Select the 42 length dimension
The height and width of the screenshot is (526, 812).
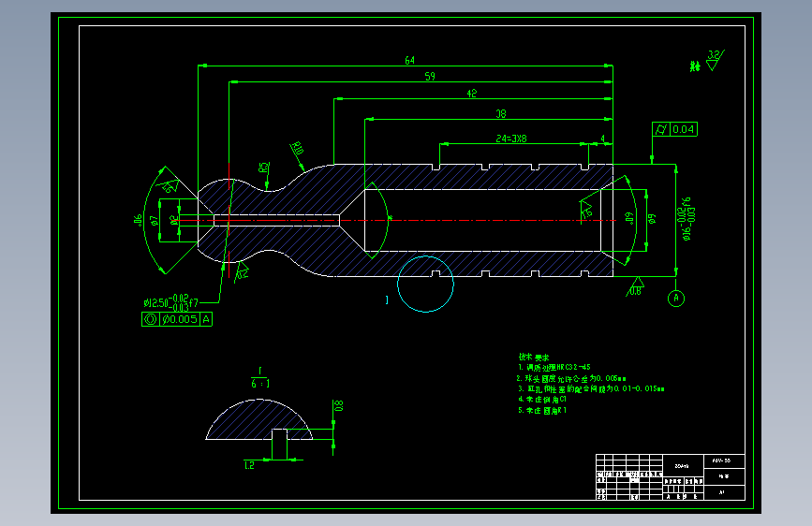tap(471, 94)
